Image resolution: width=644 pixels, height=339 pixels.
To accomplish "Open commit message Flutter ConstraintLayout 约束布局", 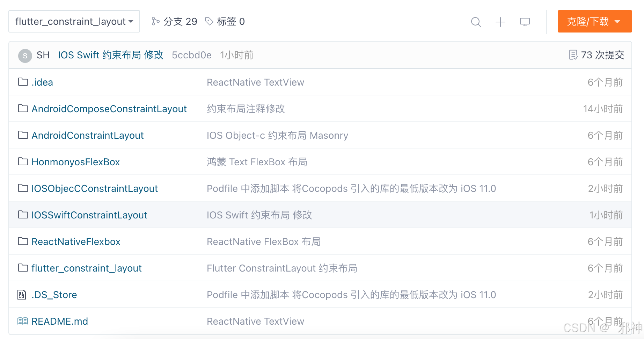I will [282, 268].
